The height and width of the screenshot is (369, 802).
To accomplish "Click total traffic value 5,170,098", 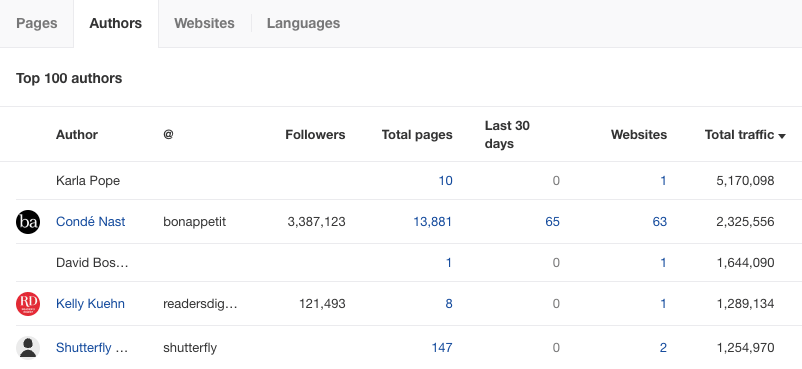I will pyautogui.click(x=746, y=181).
